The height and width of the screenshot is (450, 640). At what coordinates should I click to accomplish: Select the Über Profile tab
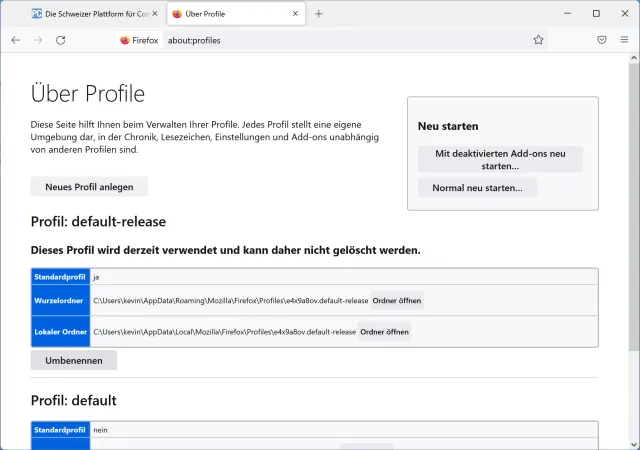[225, 14]
